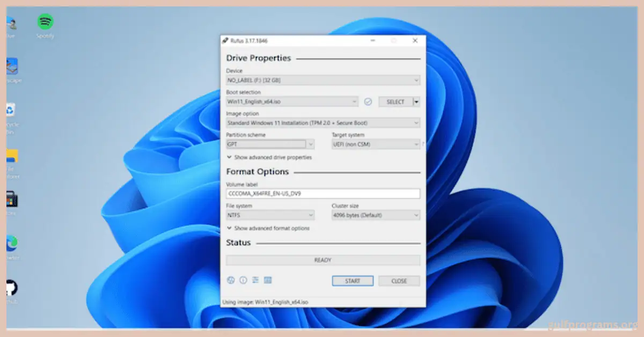The width and height of the screenshot is (644, 337).
Task: Show the log via the log icon
Action: coord(268,280)
